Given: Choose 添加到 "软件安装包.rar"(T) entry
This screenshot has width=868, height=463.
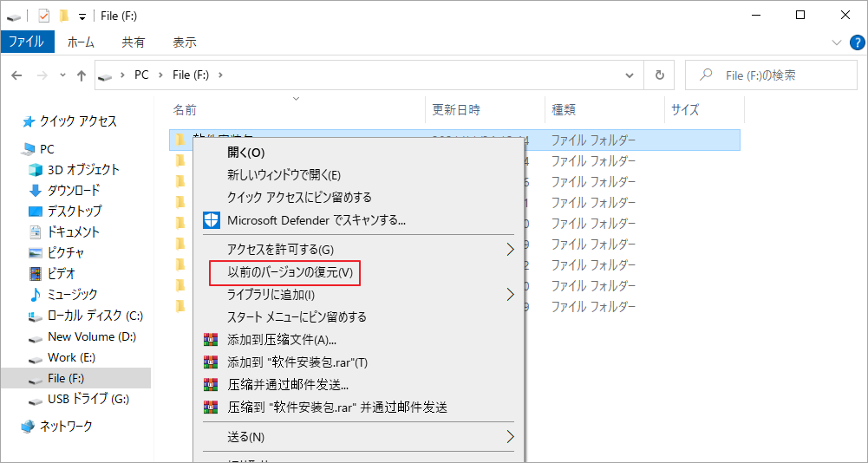Looking at the screenshot, I should point(359,362).
